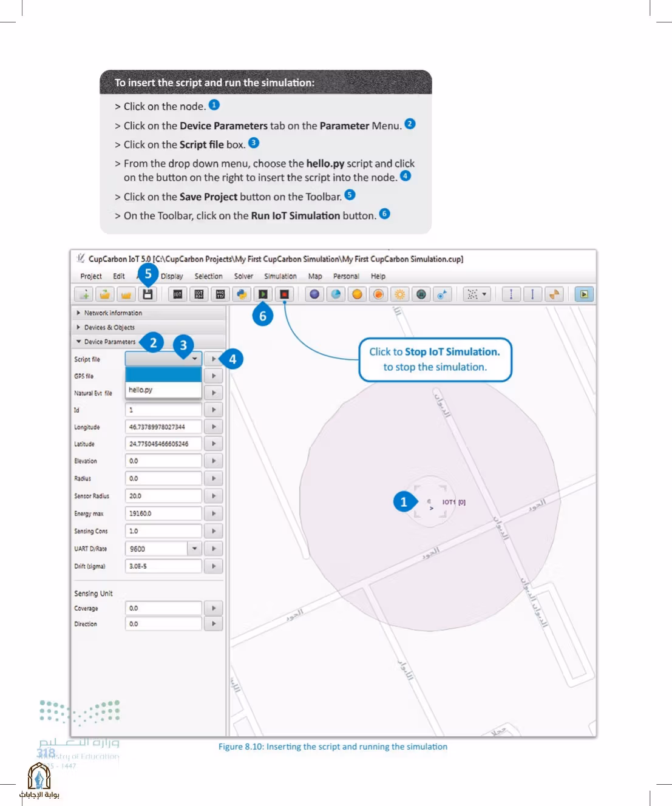Click the first vertical line toolbar icon

511,294
